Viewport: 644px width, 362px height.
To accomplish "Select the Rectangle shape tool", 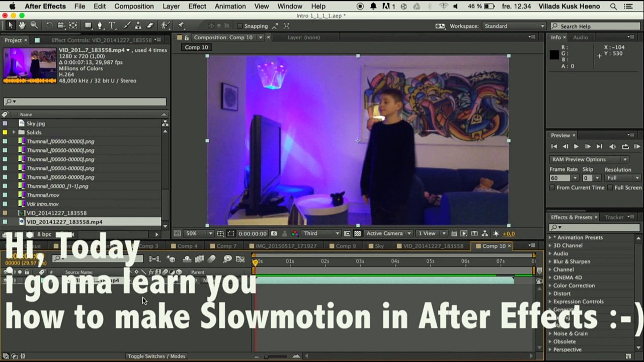I will click(x=88, y=26).
